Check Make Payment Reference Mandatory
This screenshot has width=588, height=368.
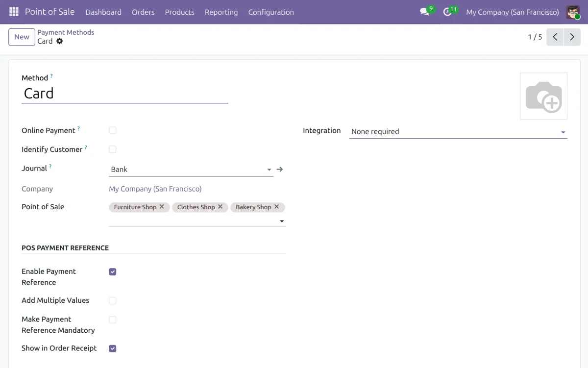tap(113, 319)
